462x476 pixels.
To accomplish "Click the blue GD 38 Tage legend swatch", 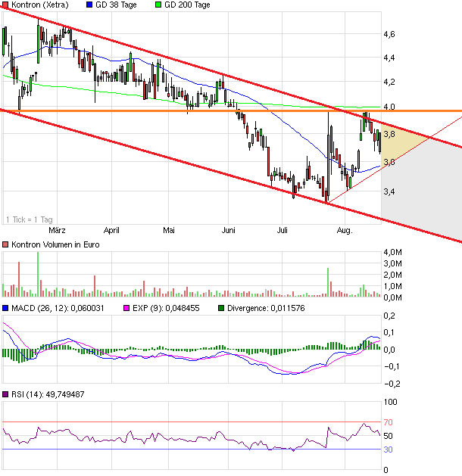I will tap(89, 5).
